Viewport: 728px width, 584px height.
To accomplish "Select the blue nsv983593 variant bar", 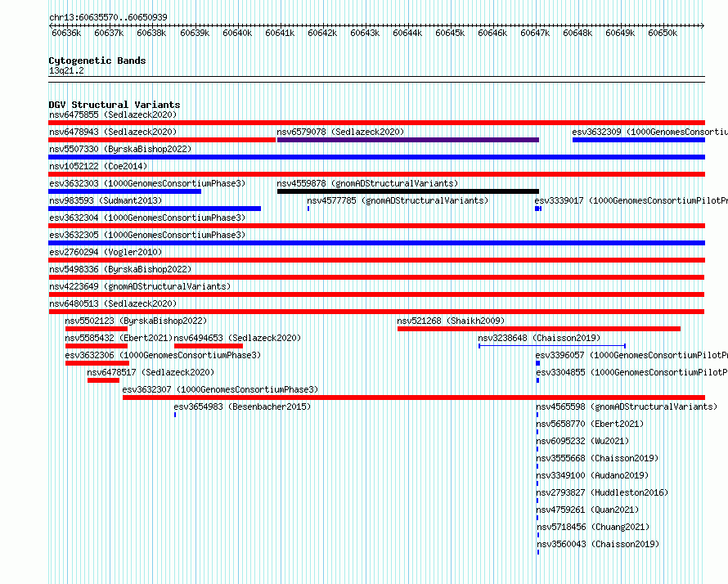I will 155,209.
